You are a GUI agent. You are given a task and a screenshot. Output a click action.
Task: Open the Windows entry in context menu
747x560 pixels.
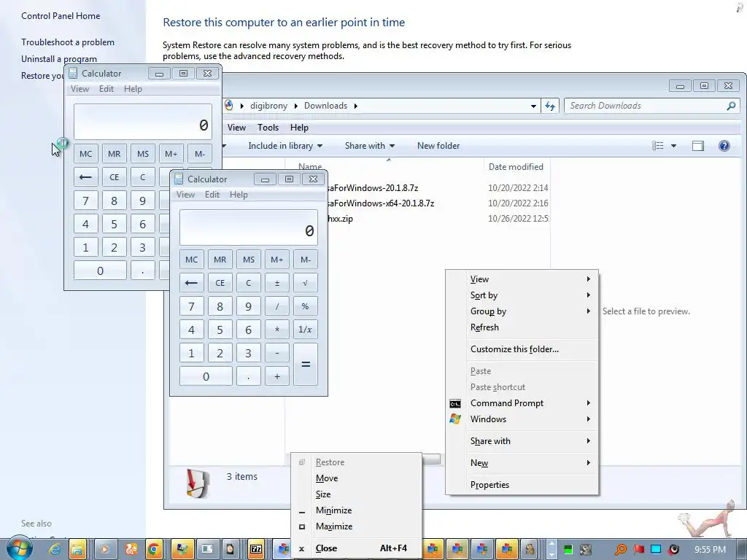(x=522, y=419)
